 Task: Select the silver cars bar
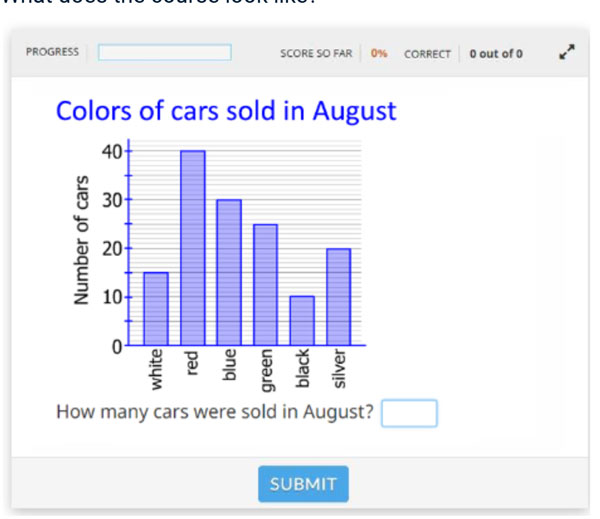tap(338, 296)
